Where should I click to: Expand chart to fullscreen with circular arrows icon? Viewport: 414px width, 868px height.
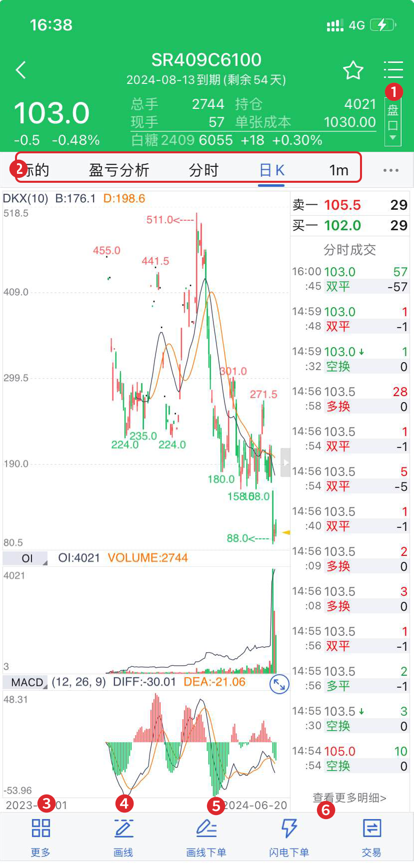(279, 684)
